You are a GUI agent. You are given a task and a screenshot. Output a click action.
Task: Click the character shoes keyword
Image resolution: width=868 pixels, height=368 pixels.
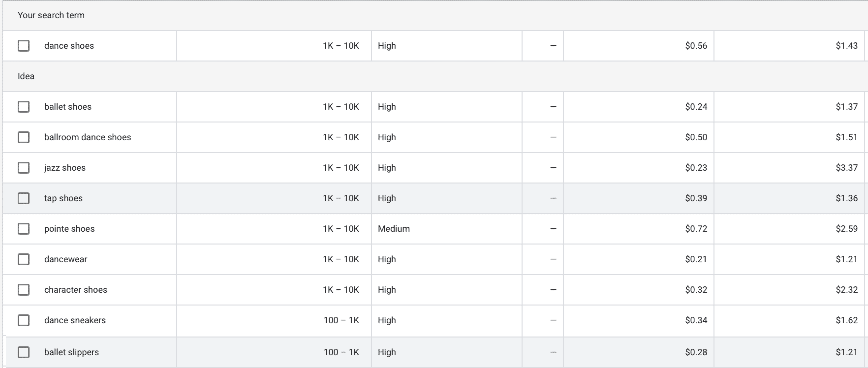coord(76,290)
